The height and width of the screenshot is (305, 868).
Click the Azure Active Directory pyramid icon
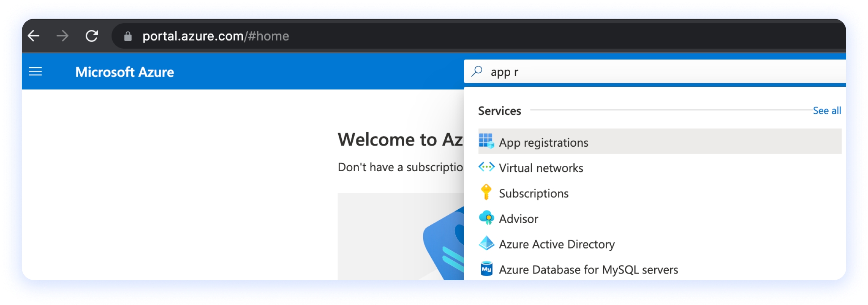[486, 243]
